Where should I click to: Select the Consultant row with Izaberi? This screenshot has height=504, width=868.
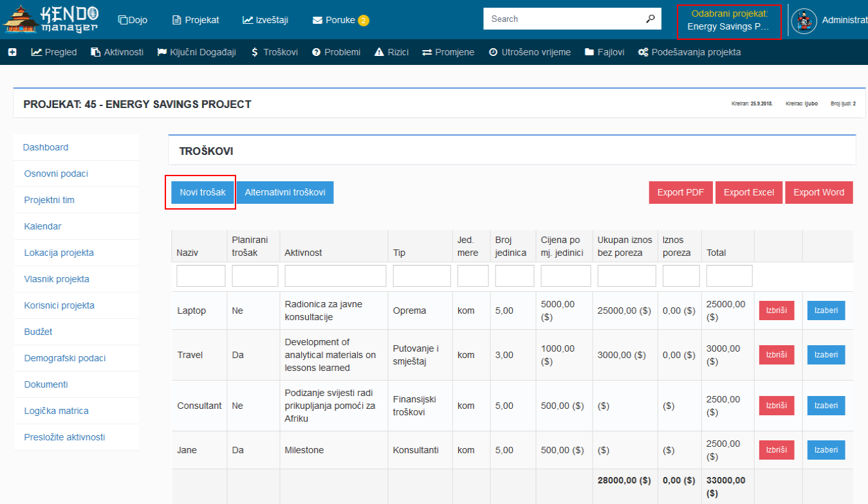pyautogui.click(x=826, y=406)
